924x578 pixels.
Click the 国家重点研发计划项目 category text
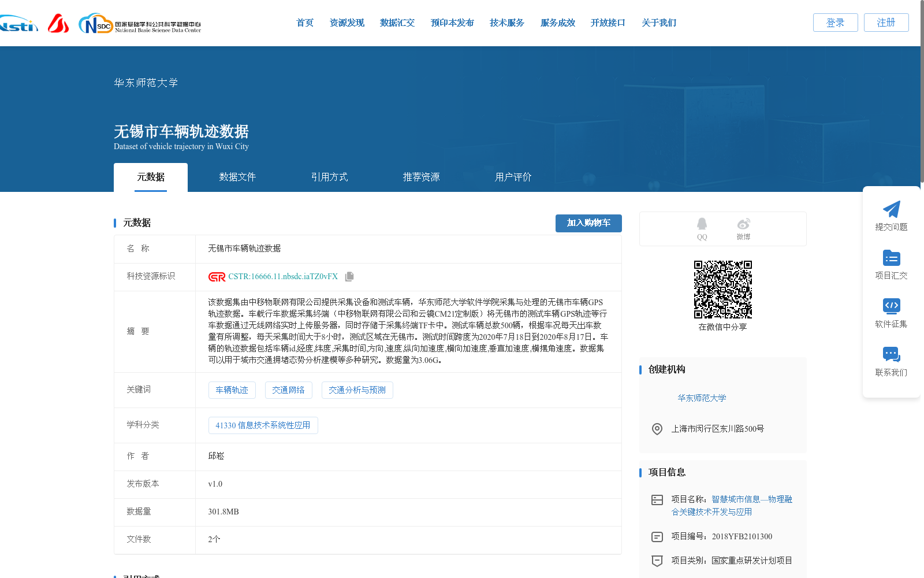pos(752,561)
